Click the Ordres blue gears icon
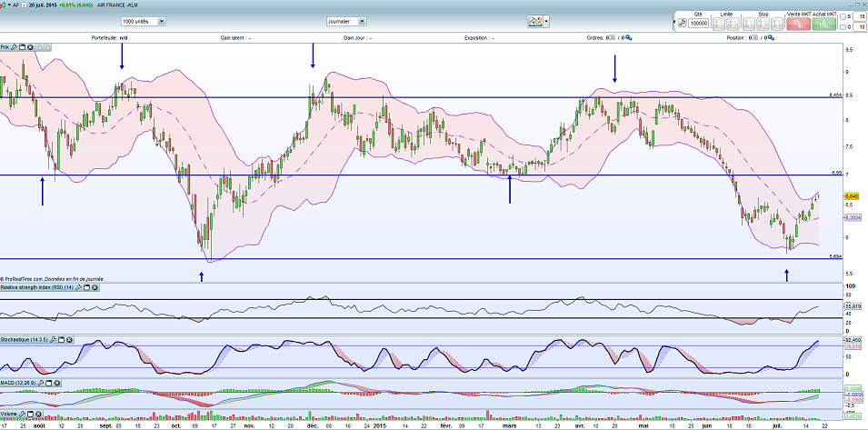868x430 pixels. click(x=629, y=38)
